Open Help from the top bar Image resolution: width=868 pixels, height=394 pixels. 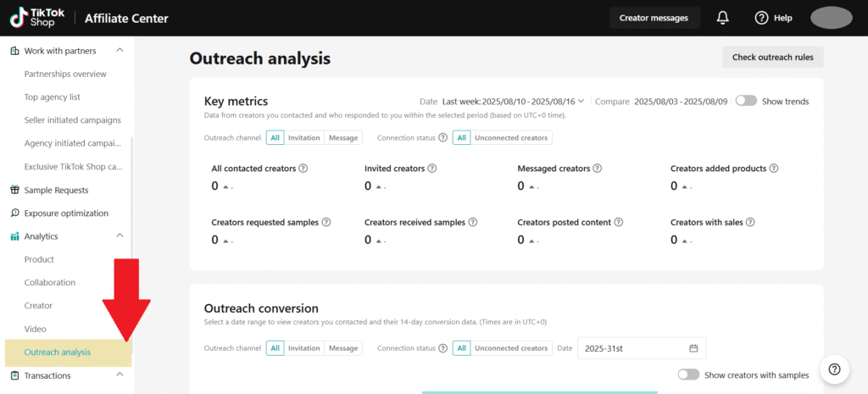(773, 18)
